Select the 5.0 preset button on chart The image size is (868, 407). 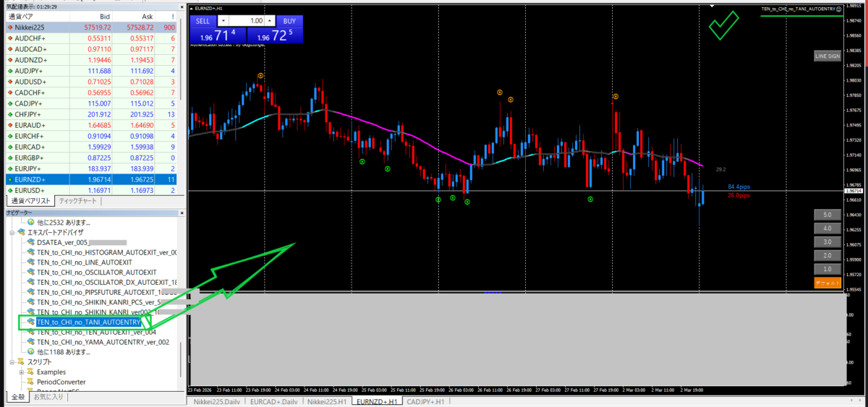[x=827, y=215]
